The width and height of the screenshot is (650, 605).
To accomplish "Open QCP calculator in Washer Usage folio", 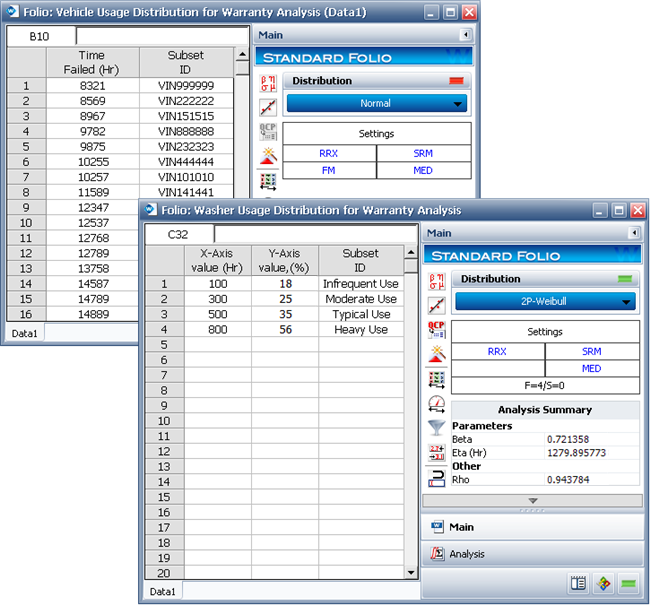I will 436,331.
